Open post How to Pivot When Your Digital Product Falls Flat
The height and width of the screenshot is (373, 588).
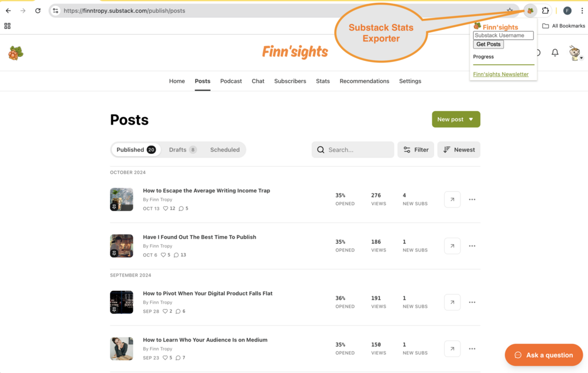click(x=208, y=293)
